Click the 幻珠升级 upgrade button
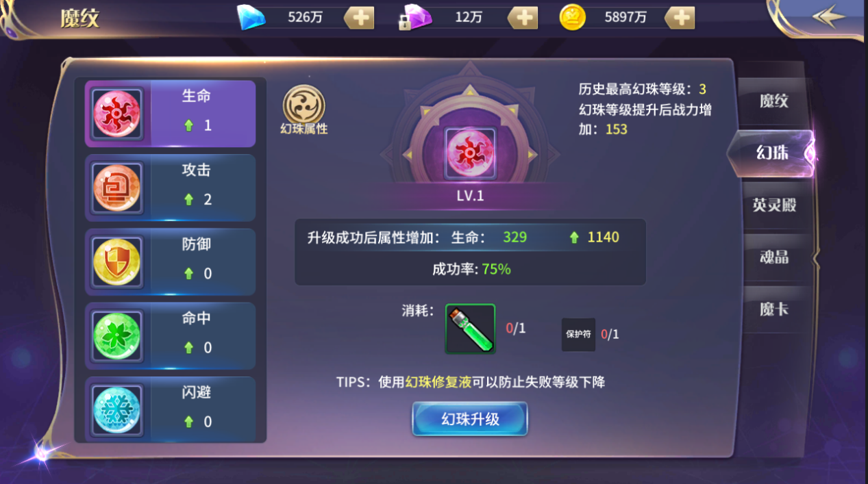This screenshot has height=484, width=868. point(470,419)
